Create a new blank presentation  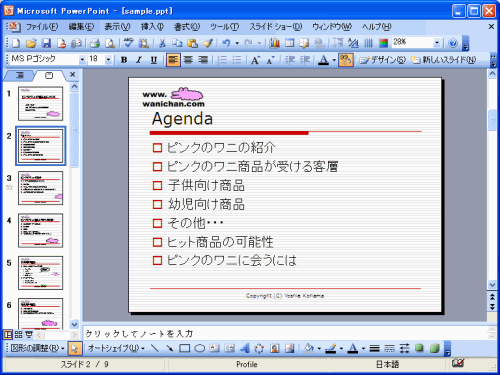[16, 43]
